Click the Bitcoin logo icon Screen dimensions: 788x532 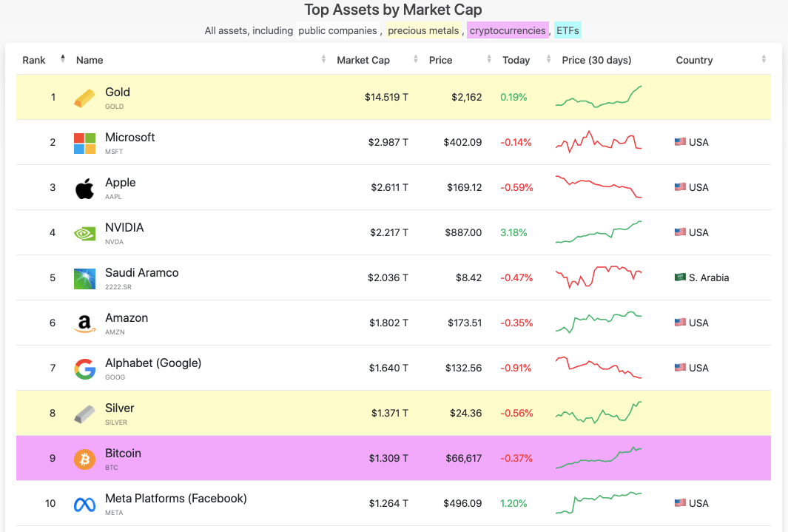coord(84,459)
